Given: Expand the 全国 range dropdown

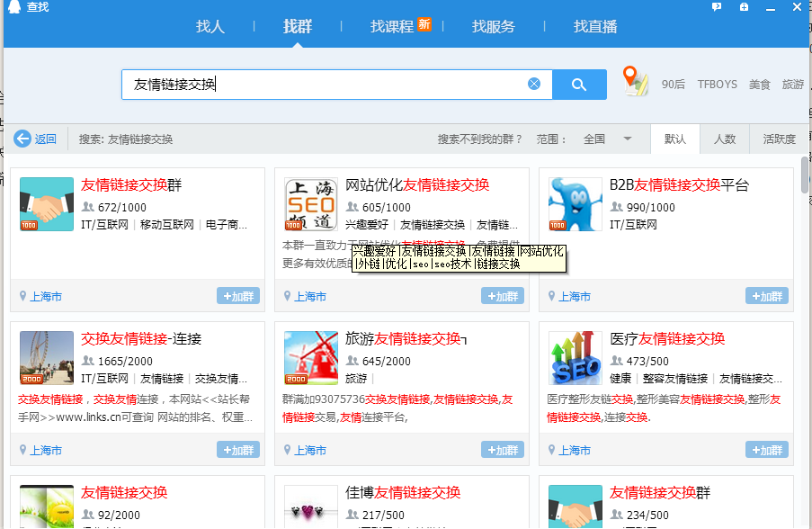Looking at the screenshot, I should (628, 139).
